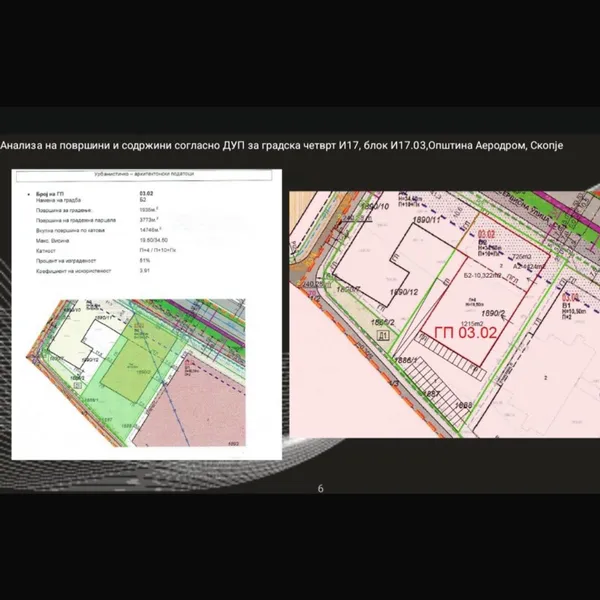Click parcel label 1890/2 on the large map
The height and width of the screenshot is (600, 600).
pyautogui.click(x=494, y=313)
